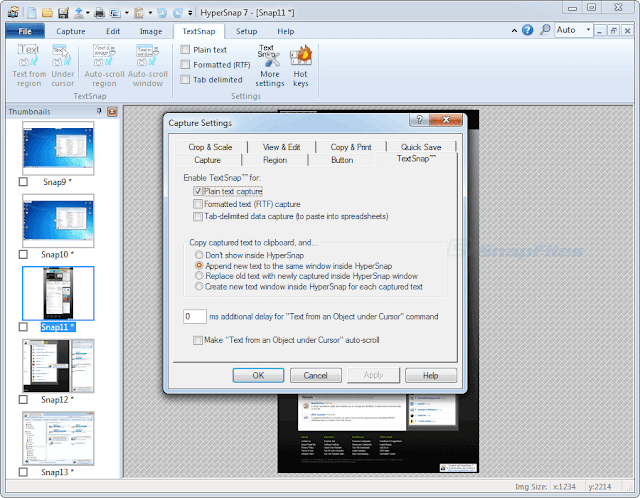Switch to the Edit ribbon tab
This screenshot has width=640, height=498.
tap(113, 31)
